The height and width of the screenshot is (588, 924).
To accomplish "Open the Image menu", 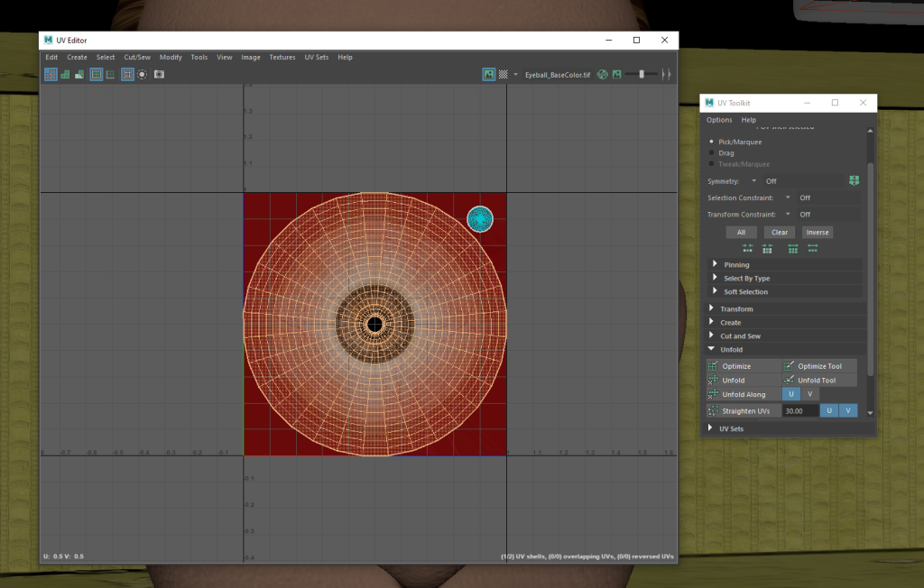I will [x=251, y=57].
